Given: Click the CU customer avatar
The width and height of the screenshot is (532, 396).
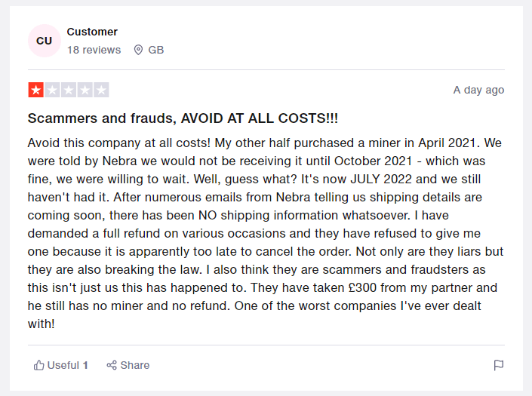Looking at the screenshot, I should click(x=45, y=41).
